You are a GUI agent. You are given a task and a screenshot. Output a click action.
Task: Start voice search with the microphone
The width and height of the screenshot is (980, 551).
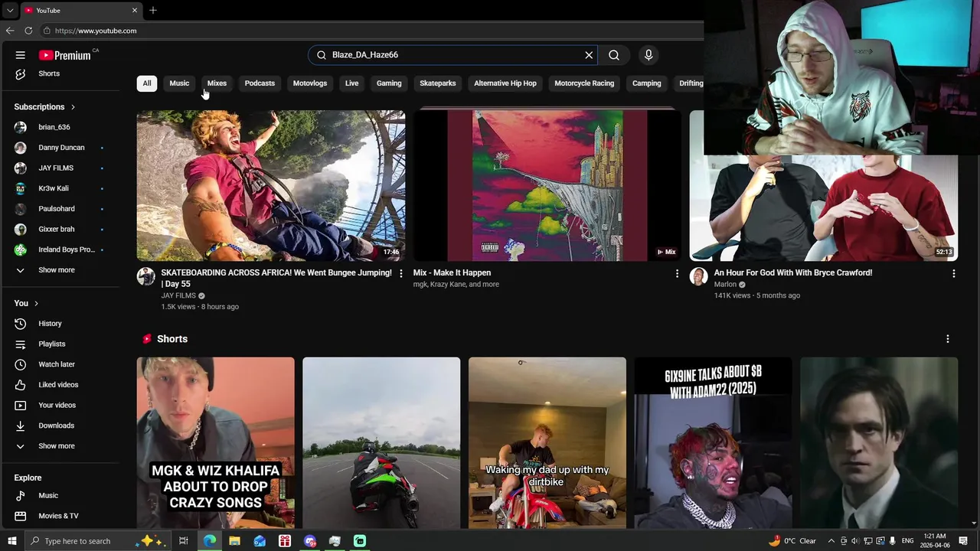(x=648, y=55)
